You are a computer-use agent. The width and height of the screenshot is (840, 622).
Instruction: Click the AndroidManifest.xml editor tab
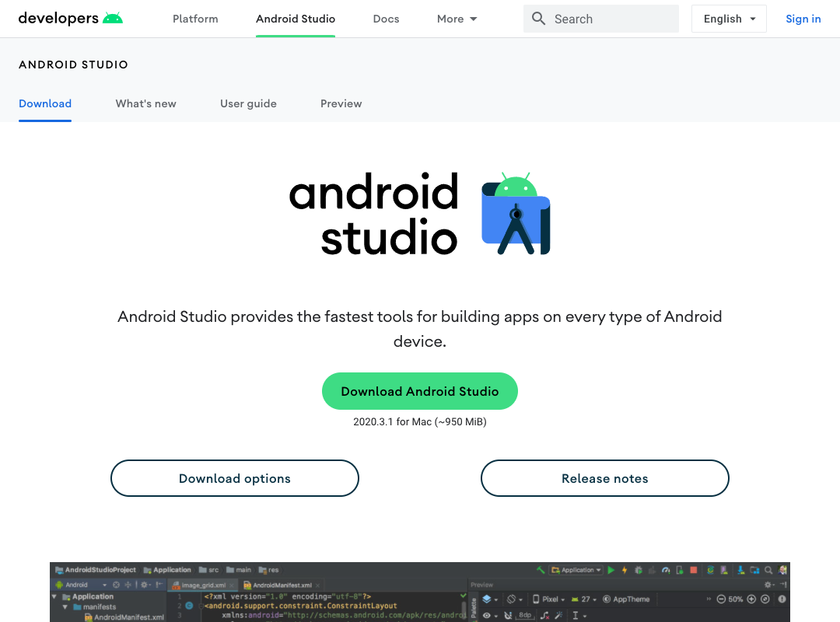[x=282, y=585]
